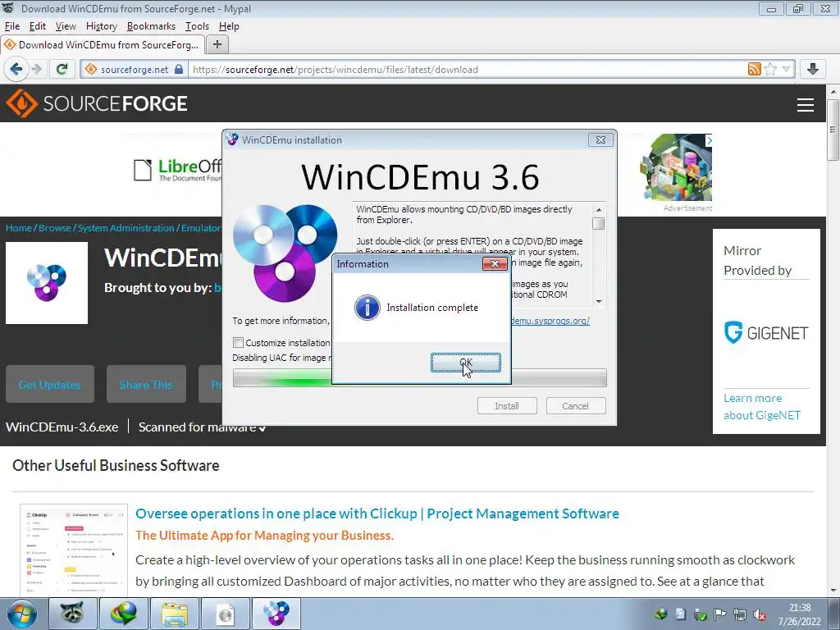Click the muted volume tray icon
The image size is (840, 630).
click(759, 614)
